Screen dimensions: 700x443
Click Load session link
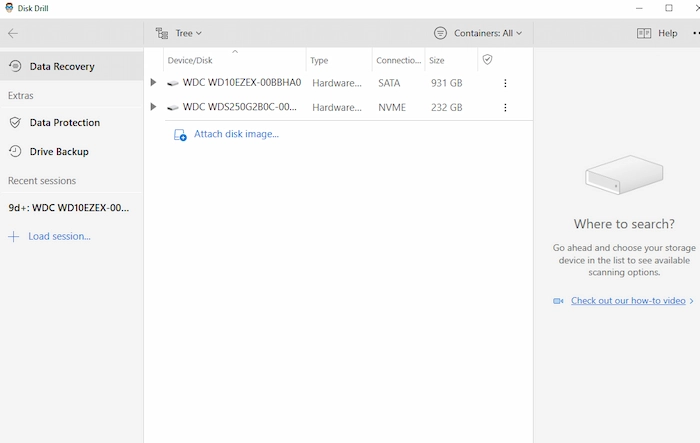click(x=59, y=237)
